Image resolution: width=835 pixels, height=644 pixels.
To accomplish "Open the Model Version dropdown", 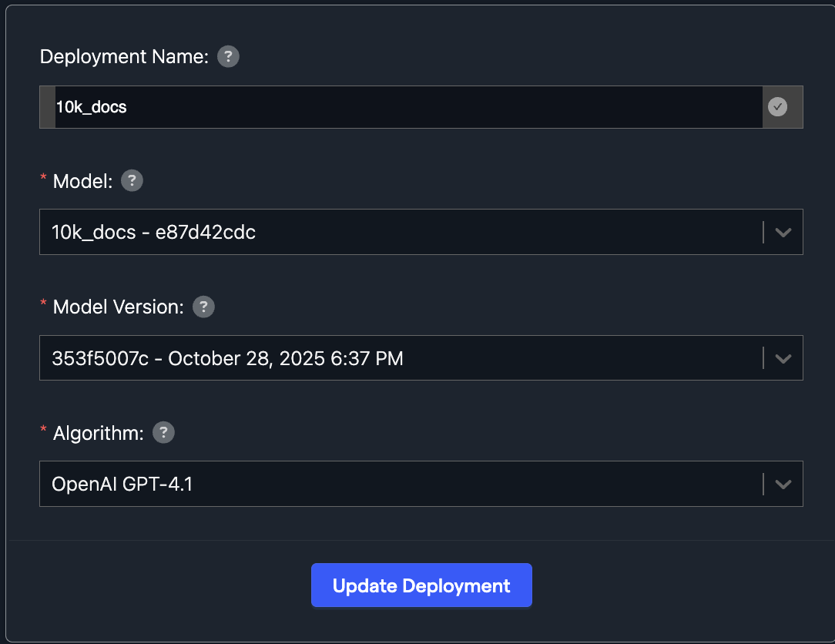I will 783,357.
